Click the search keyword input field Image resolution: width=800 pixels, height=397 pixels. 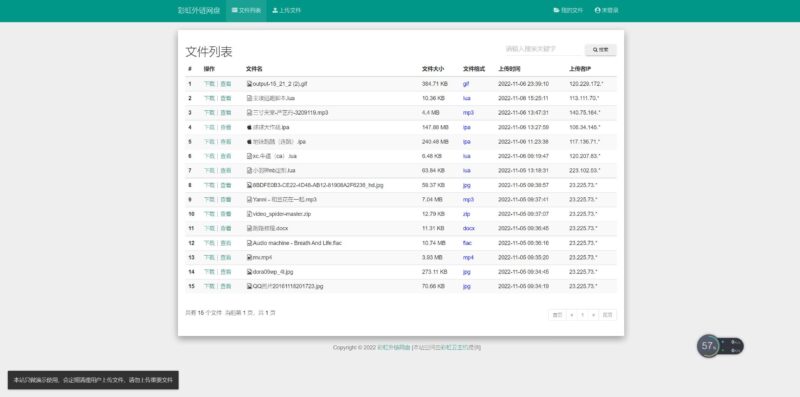[542, 49]
